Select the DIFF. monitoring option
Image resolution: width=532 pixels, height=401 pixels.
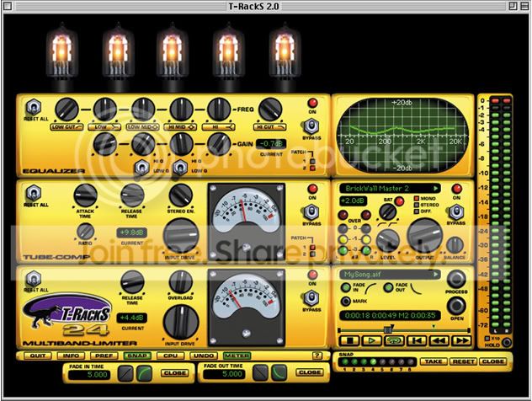coord(417,211)
